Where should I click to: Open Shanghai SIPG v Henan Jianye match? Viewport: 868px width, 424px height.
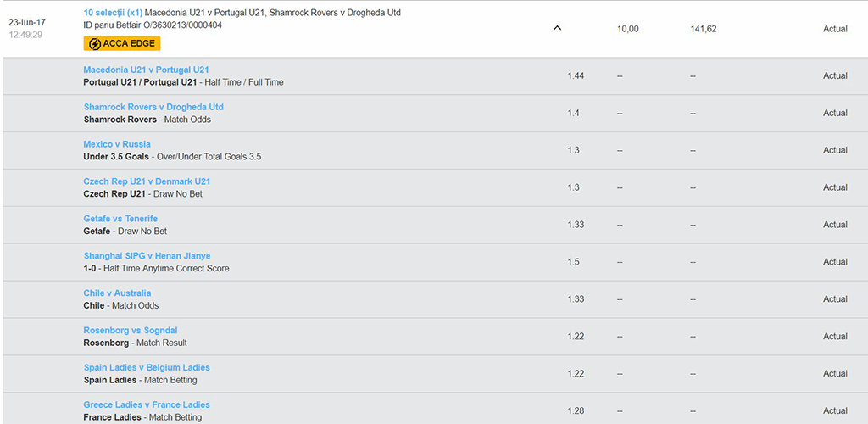[147, 256]
